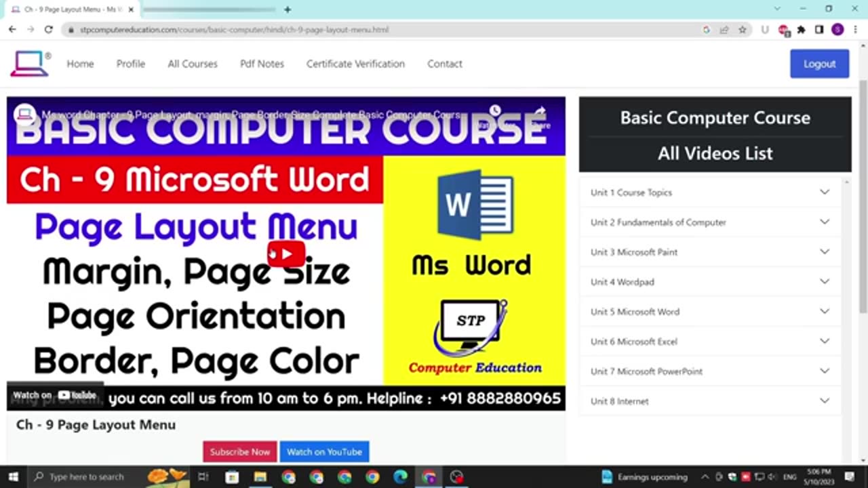Open the Earnings upcoming taskbar widget
The height and width of the screenshot is (488, 868).
pos(644,476)
